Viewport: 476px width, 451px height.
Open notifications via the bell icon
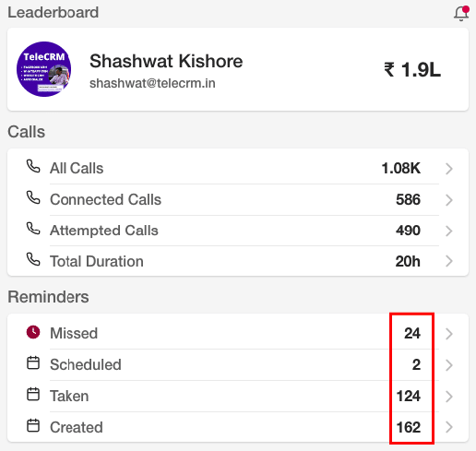click(461, 14)
